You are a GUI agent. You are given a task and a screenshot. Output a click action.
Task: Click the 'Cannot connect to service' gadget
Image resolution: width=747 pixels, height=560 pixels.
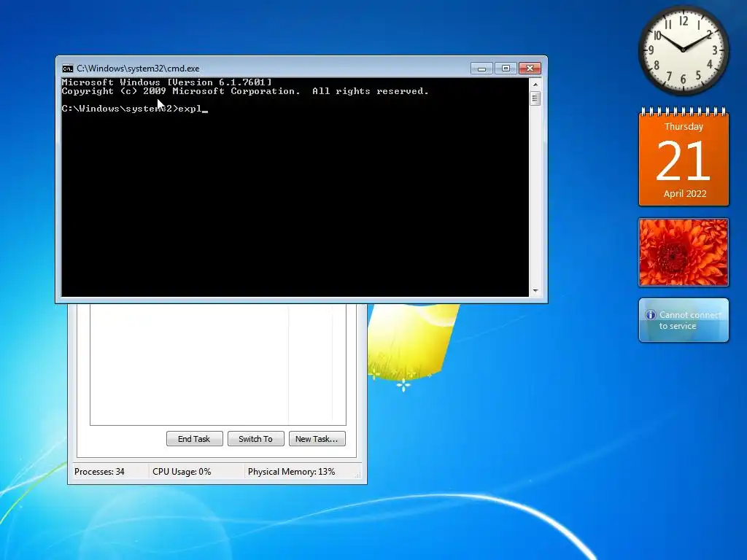(x=684, y=320)
